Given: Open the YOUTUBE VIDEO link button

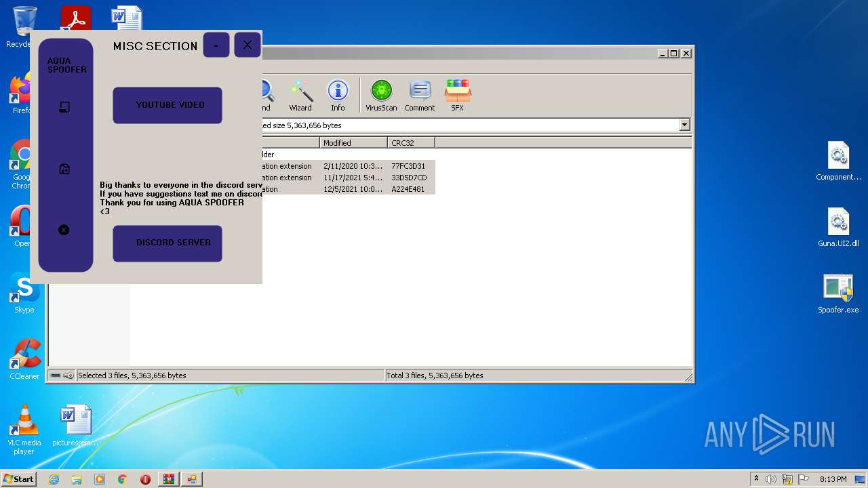Looking at the screenshot, I should pos(167,105).
